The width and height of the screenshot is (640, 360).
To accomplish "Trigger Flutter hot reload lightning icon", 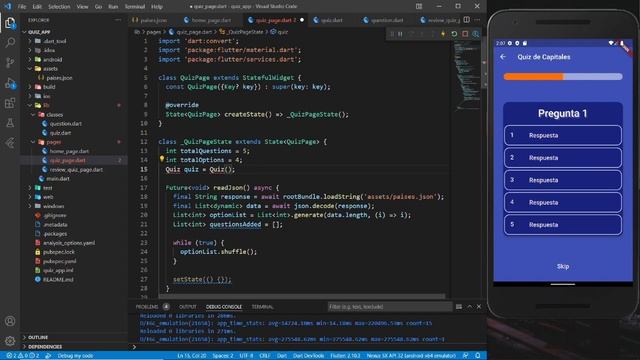I will pyautogui.click(x=443, y=34).
